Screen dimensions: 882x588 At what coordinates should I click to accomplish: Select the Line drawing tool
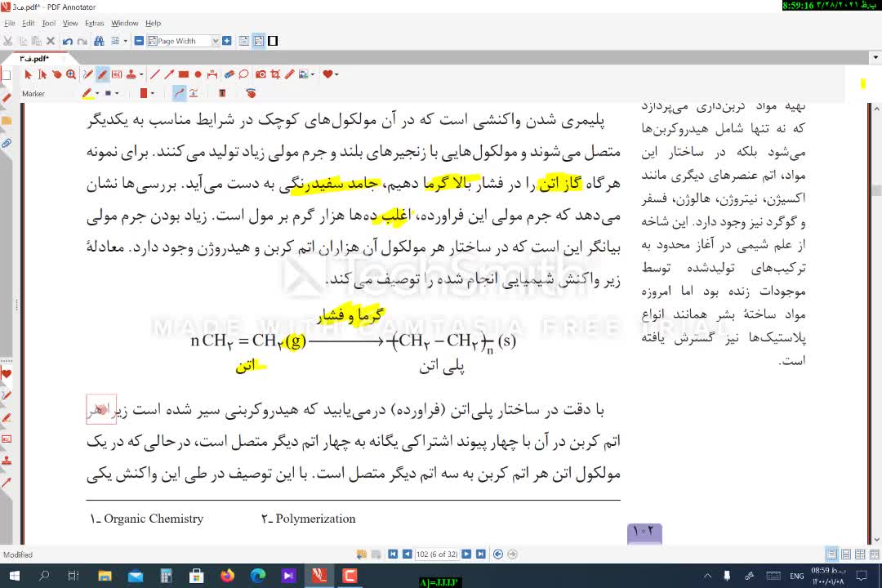pyautogui.click(x=154, y=74)
